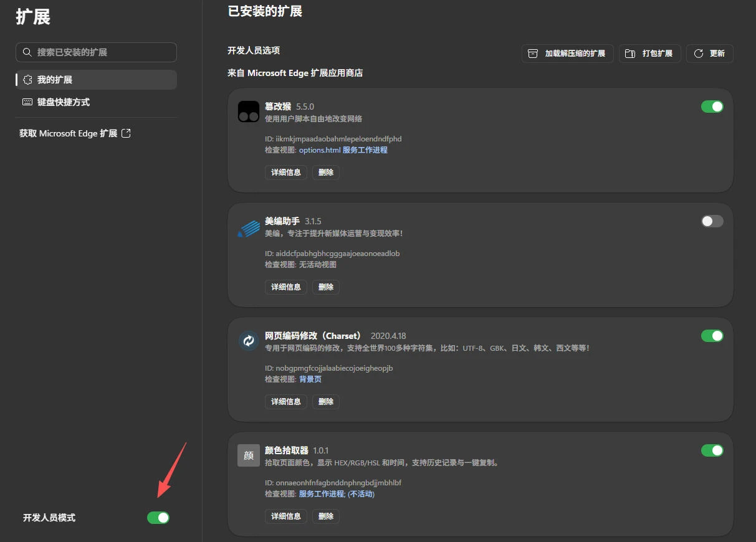The height and width of the screenshot is (542, 756).
Task: Click the 扩展 page title
Action: (x=33, y=17)
